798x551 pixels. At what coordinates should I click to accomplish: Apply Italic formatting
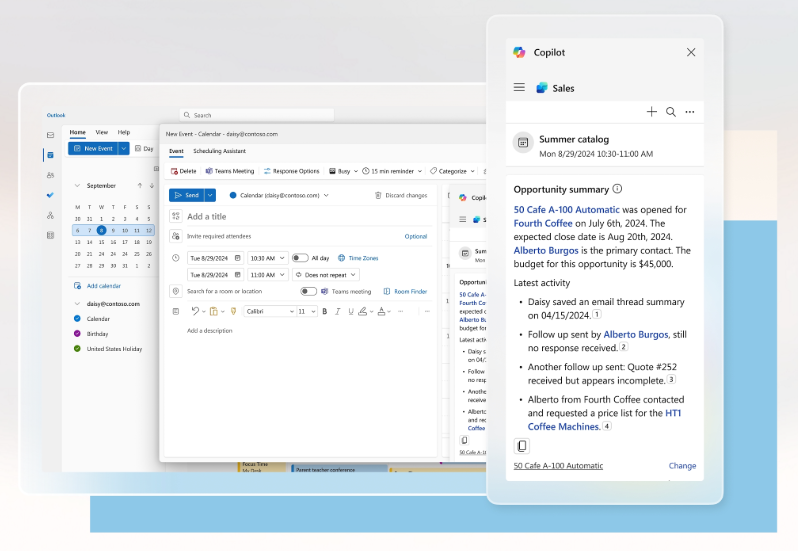pyautogui.click(x=337, y=311)
